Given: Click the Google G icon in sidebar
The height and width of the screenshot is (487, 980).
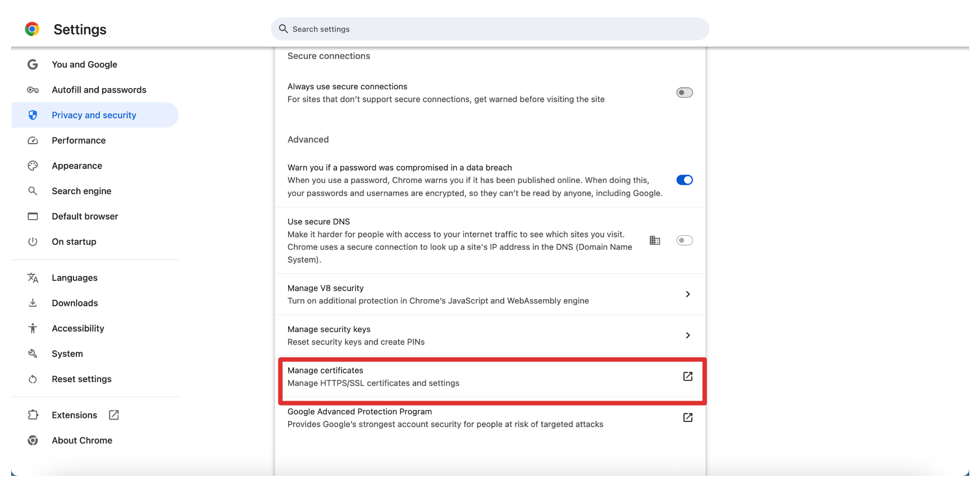Looking at the screenshot, I should 33,65.
